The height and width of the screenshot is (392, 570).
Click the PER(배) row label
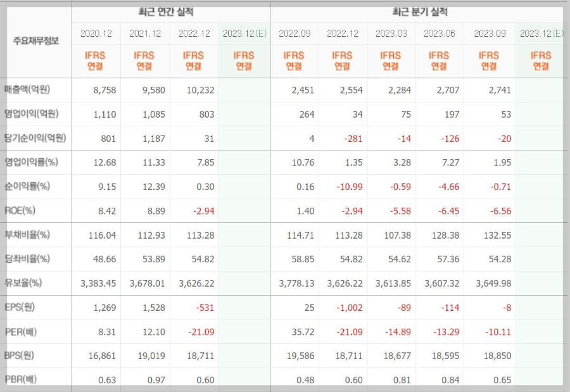click(x=21, y=332)
